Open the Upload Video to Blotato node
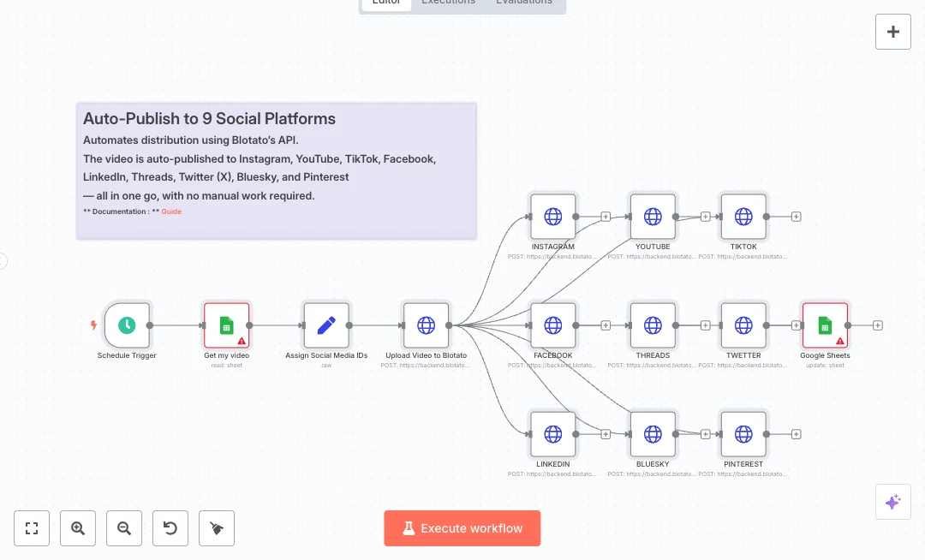Screen dimensions: 925x560 point(426,325)
